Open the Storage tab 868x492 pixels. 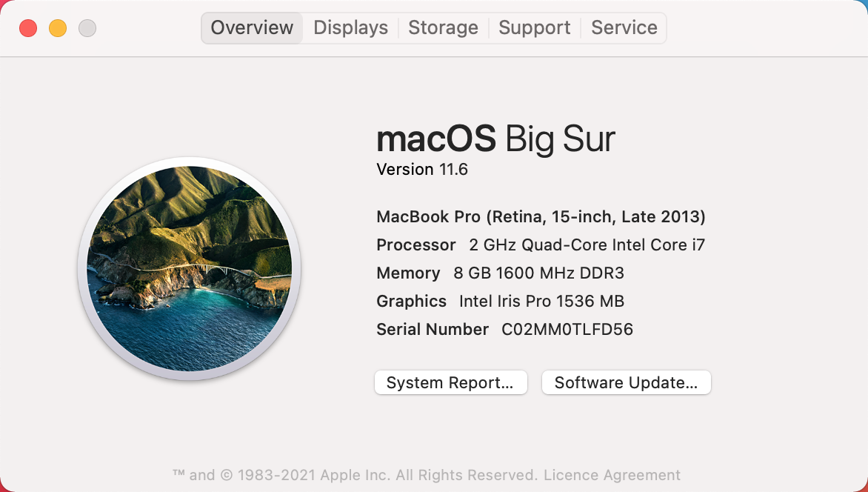pos(443,28)
